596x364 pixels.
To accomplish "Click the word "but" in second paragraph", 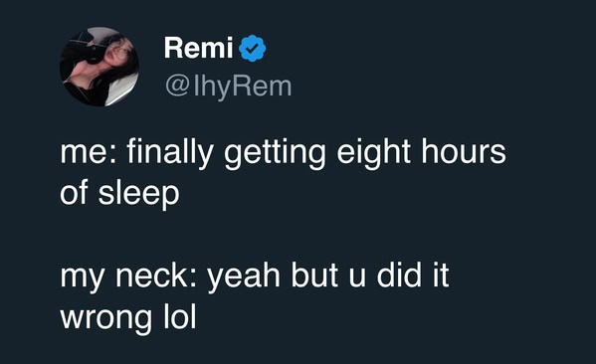I will pyautogui.click(x=314, y=274).
